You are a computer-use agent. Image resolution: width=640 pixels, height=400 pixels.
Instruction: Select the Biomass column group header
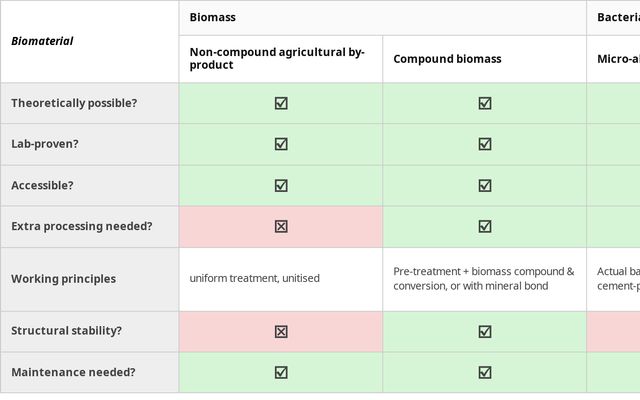tap(213, 18)
